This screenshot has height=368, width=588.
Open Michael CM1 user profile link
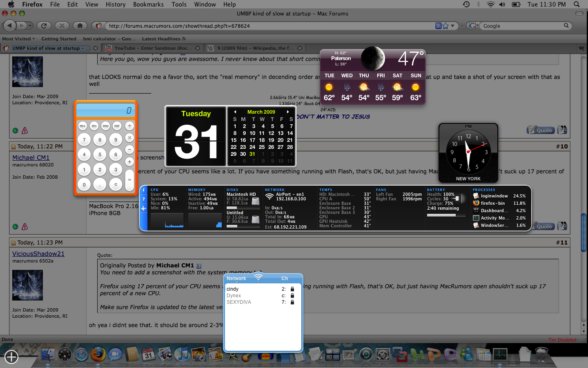coord(31,157)
